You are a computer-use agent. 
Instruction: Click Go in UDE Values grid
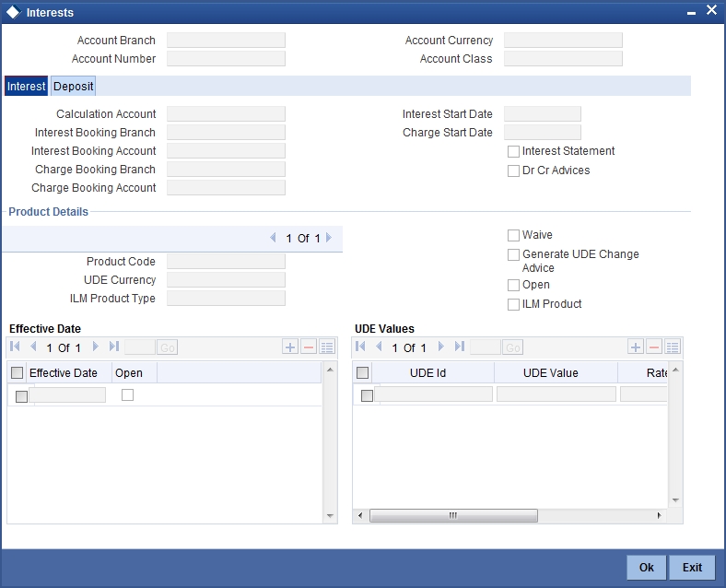point(513,347)
